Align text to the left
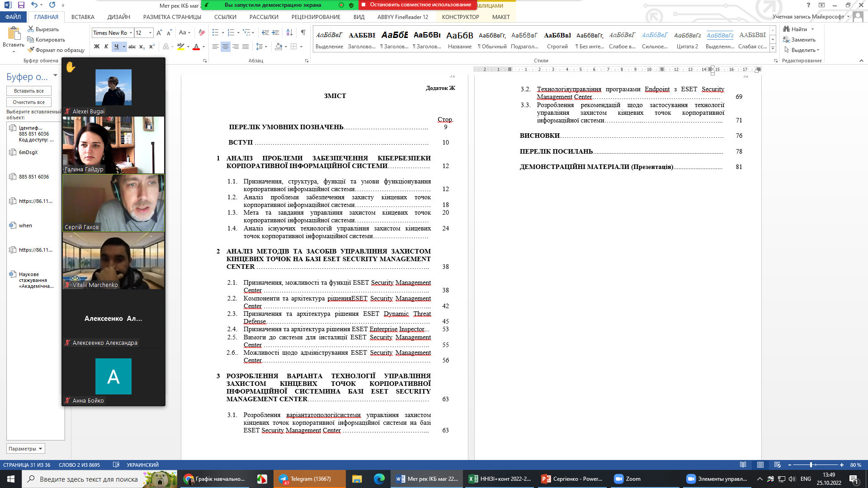Viewport: 868px width, 488px height. (216, 47)
